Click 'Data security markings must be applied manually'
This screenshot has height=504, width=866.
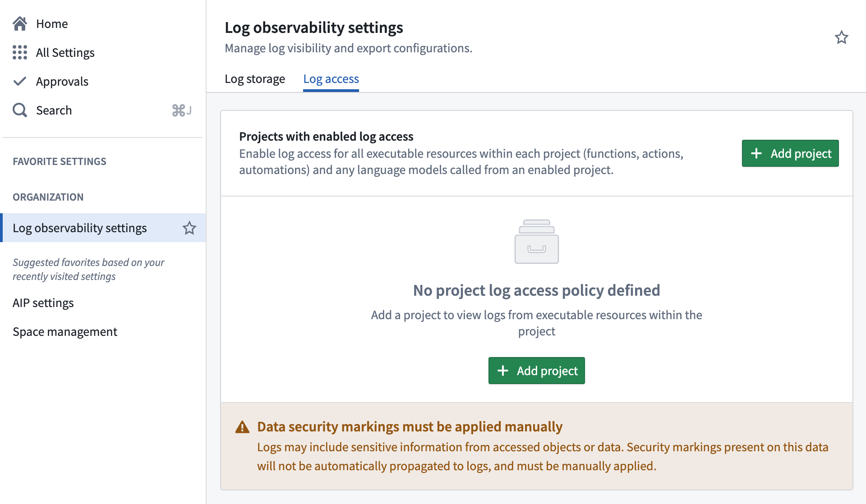(x=410, y=426)
